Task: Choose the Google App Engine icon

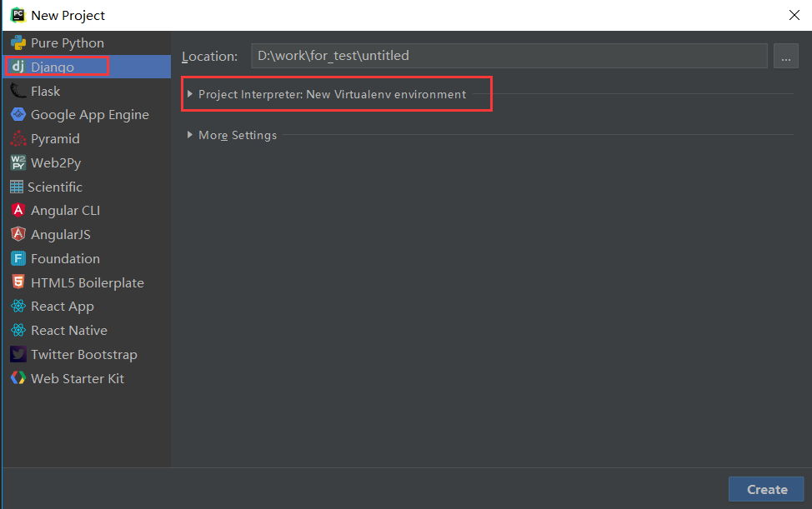Action: coord(18,115)
